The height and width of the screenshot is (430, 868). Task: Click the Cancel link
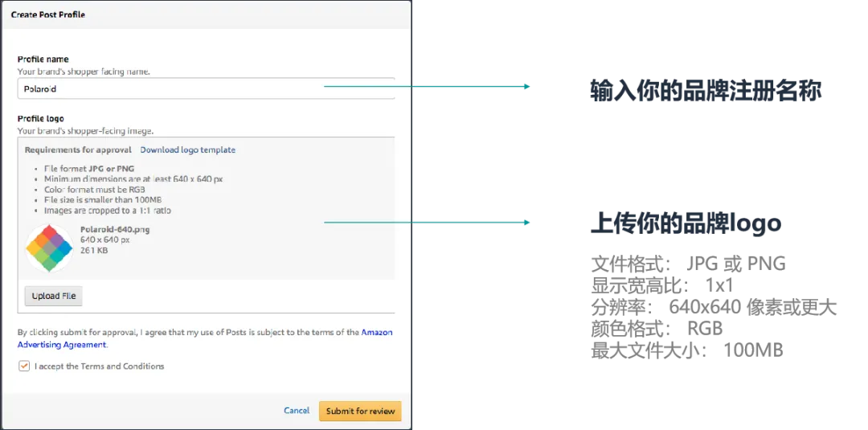point(297,411)
